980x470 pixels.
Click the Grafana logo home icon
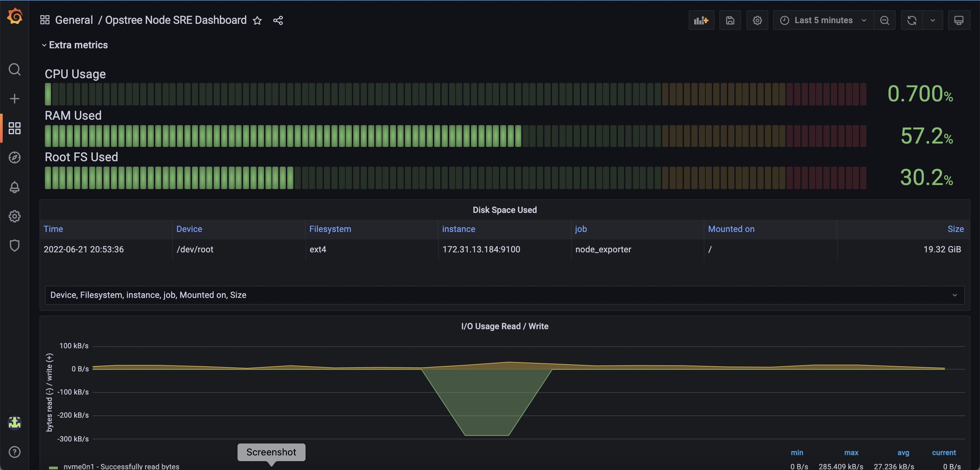(x=14, y=17)
